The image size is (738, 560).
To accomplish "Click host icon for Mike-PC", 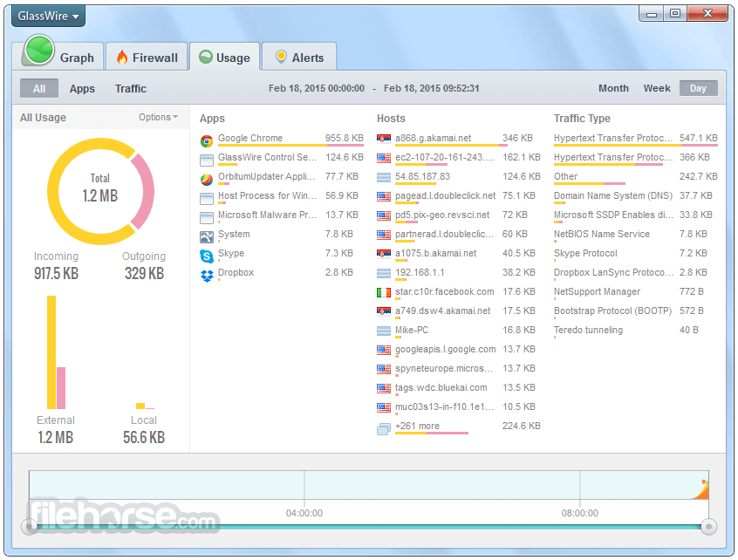I will [384, 331].
